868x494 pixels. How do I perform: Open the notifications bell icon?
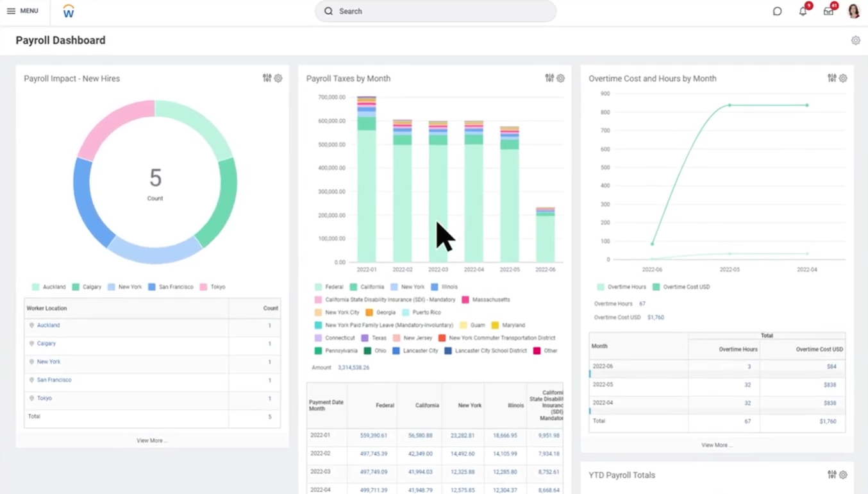(803, 11)
